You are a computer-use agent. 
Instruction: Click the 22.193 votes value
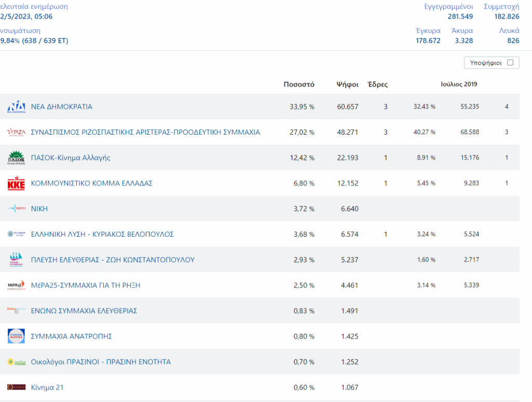pos(348,158)
